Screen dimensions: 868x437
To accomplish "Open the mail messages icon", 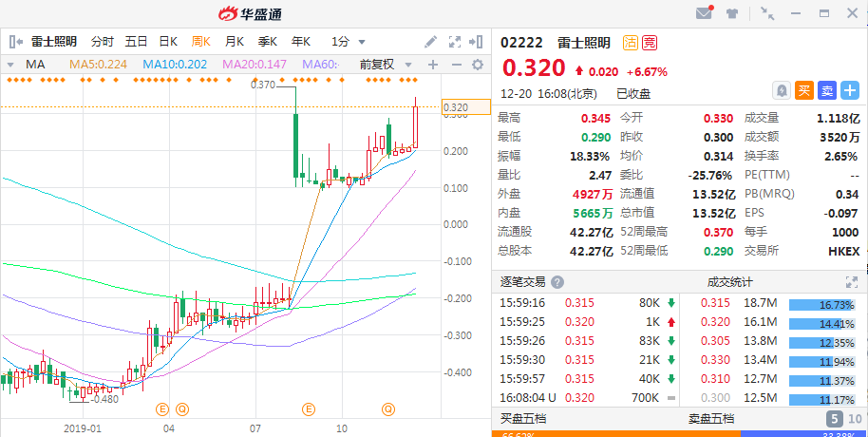I will tap(704, 13).
